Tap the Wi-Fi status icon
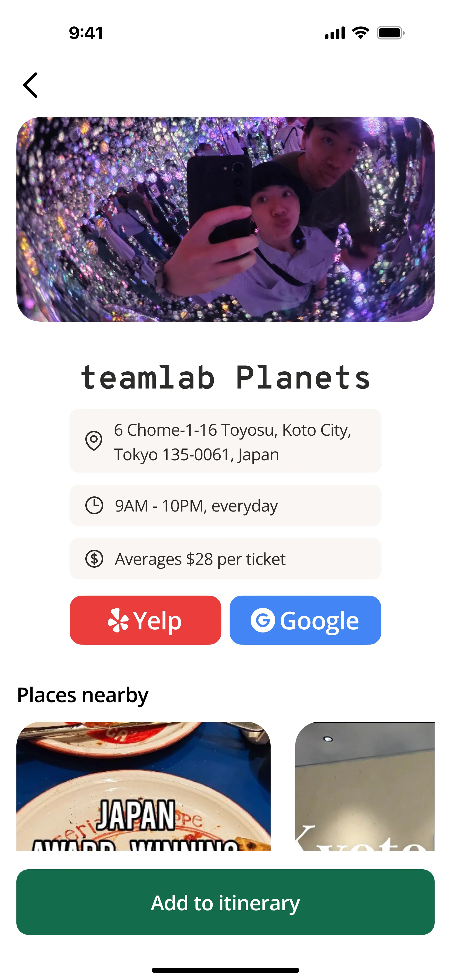The image size is (451, 980). coord(361,33)
